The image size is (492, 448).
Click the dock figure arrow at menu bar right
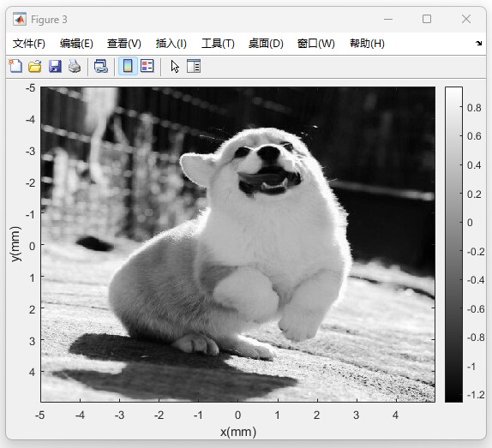tap(478, 44)
